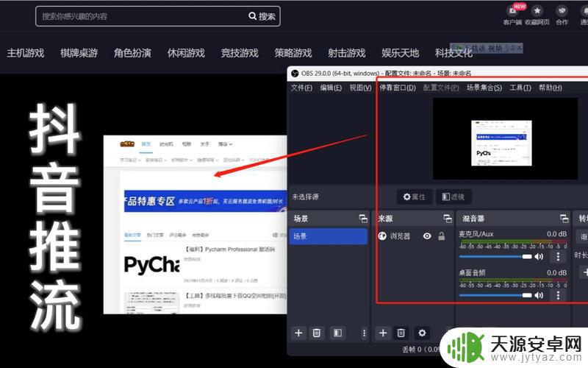
Task: Open 麦克风/Aux three-dot options menu
Action: click(558, 256)
